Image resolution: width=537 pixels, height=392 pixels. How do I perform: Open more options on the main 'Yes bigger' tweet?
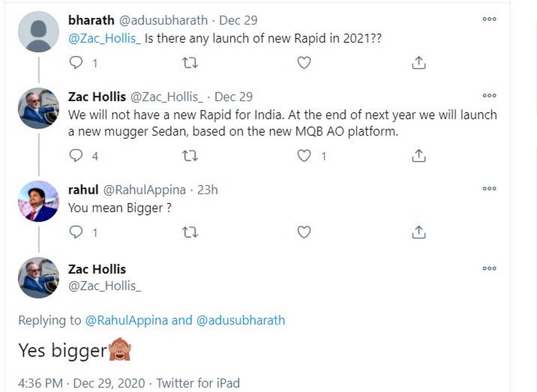click(489, 268)
